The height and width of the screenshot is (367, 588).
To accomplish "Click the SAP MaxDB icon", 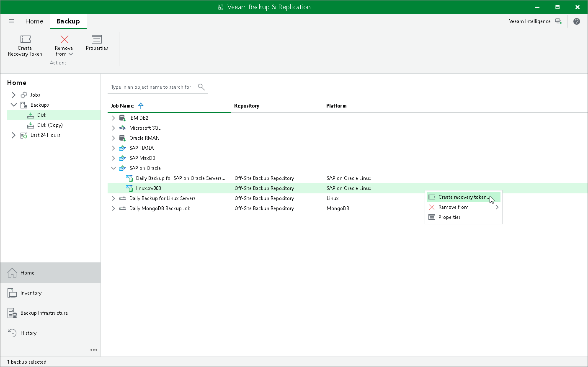I will pos(123,158).
